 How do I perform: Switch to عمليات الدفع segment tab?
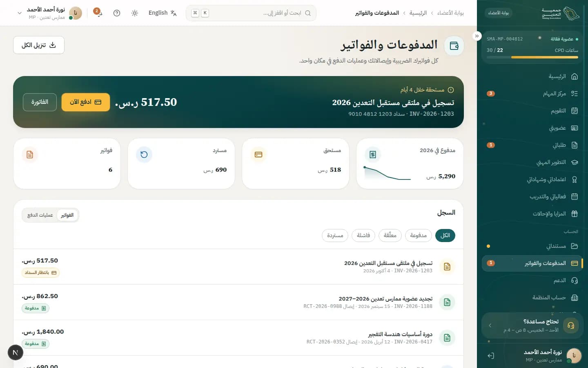click(x=40, y=215)
